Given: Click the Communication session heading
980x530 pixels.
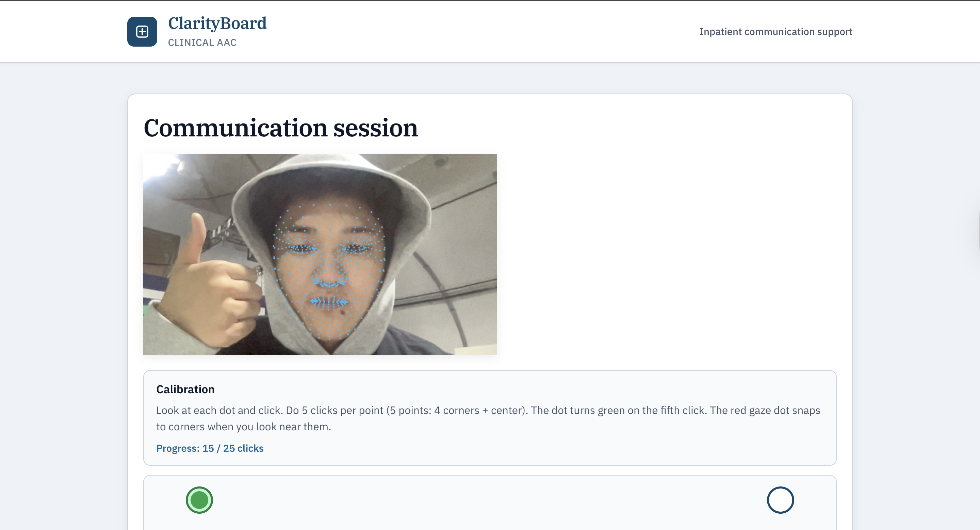Looking at the screenshot, I should pos(281,128).
